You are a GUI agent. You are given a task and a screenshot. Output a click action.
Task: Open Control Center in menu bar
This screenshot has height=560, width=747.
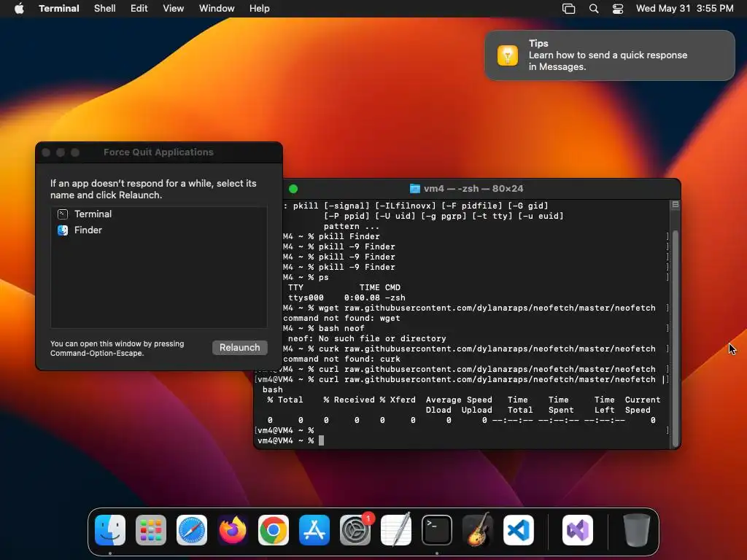point(618,9)
